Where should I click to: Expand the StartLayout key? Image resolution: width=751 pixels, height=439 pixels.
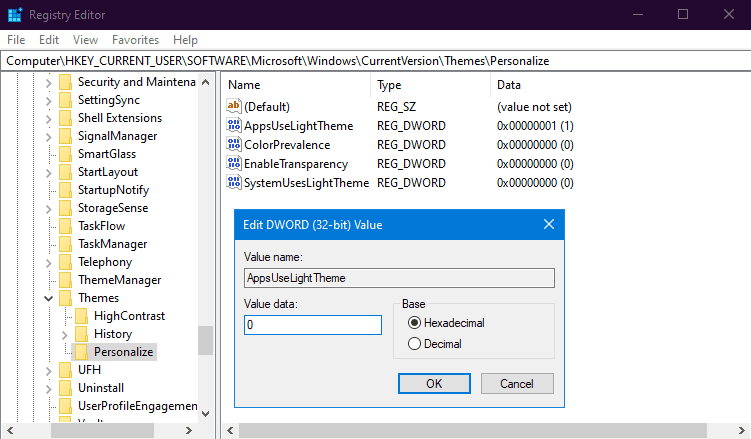48,173
